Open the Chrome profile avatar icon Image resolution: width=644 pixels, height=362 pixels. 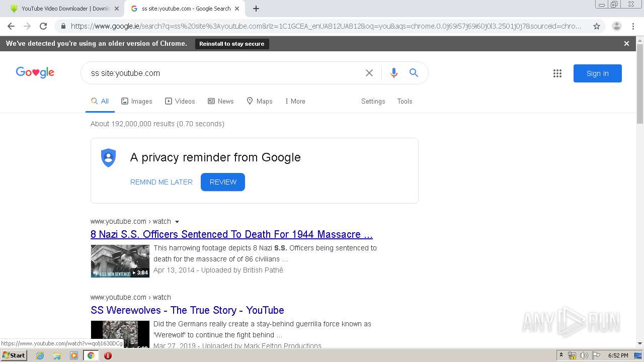(x=616, y=26)
